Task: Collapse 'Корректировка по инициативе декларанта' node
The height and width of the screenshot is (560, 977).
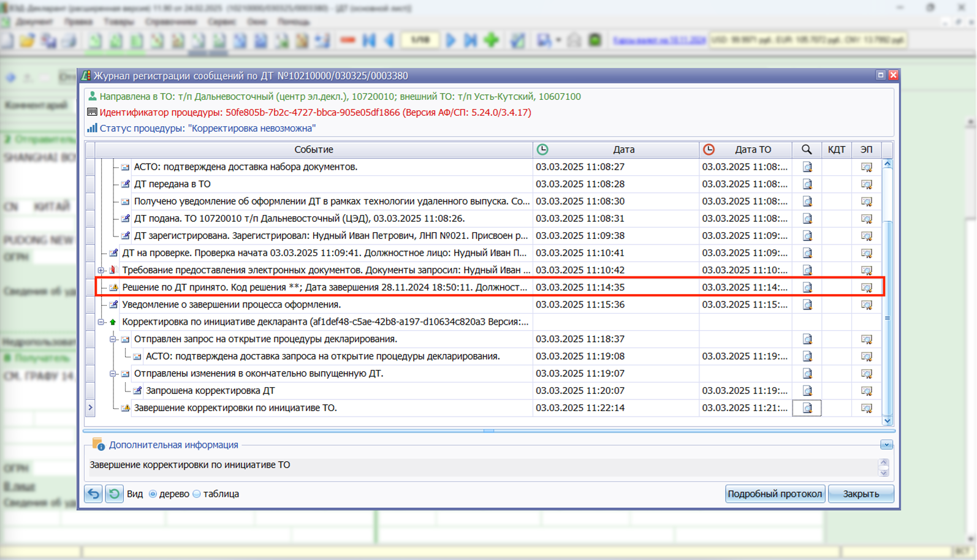Action: coord(101,322)
